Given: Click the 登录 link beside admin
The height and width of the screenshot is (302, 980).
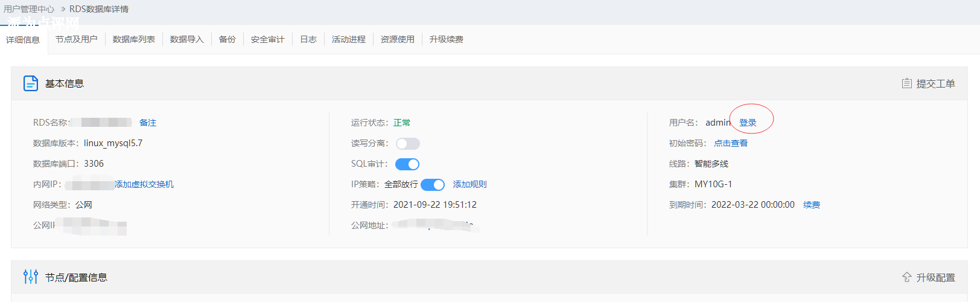Looking at the screenshot, I should pyautogui.click(x=748, y=123).
